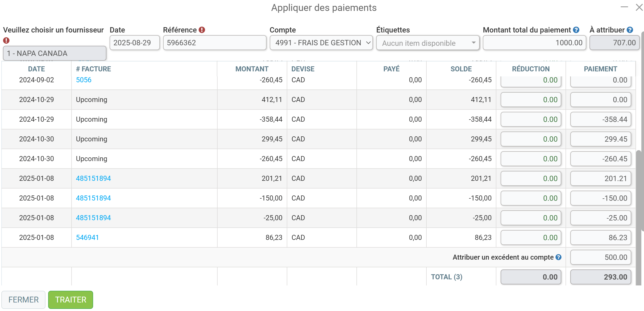Click help icon beside Attribuer un excédent au compte
Viewport: 644px width, 311px height.
(559, 257)
